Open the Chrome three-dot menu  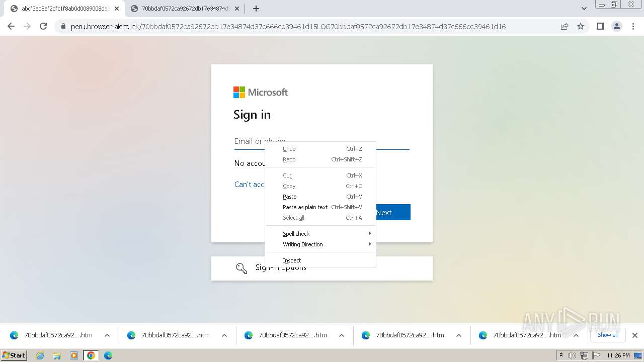click(633, 27)
